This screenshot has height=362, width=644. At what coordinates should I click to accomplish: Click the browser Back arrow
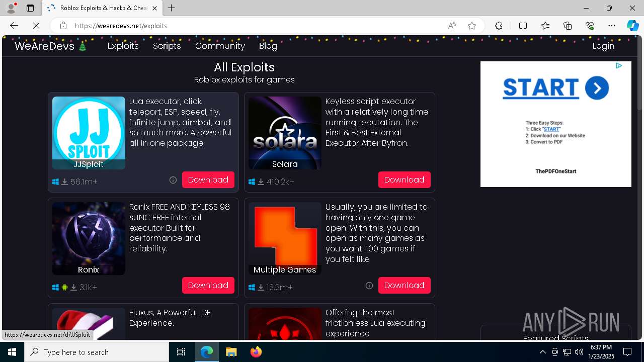coord(14,26)
